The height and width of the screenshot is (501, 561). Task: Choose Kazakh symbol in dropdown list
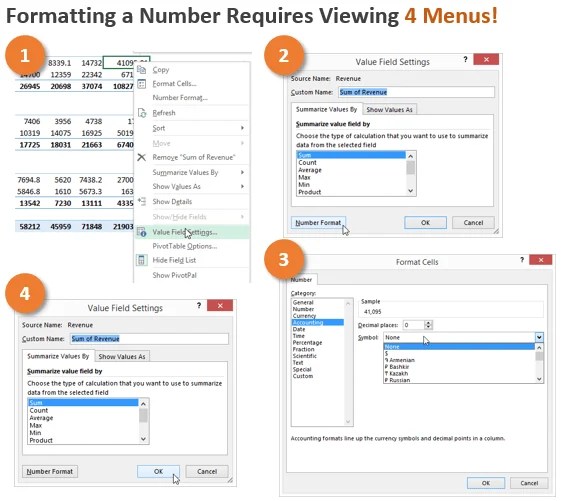[459, 373]
